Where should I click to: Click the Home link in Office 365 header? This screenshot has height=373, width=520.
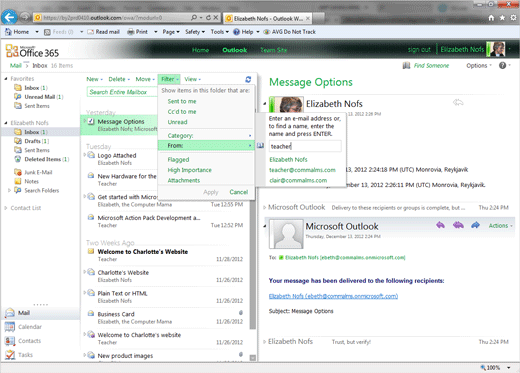[x=200, y=50]
